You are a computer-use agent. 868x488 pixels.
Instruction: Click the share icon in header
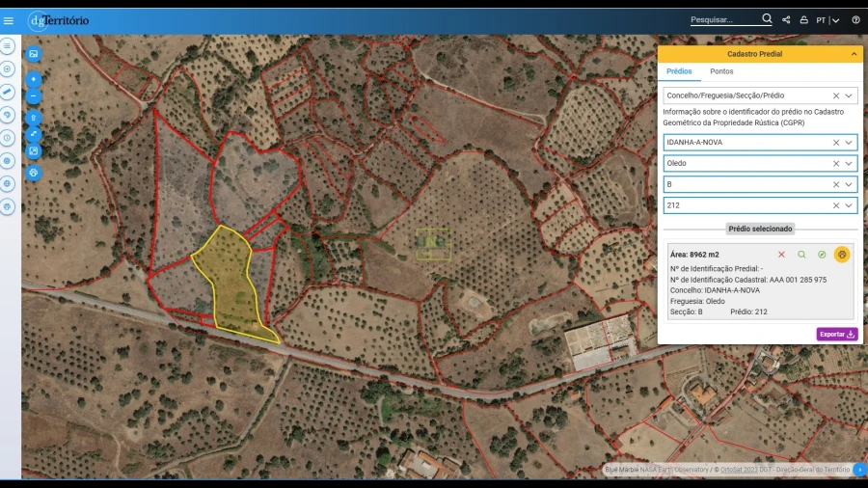coord(786,20)
